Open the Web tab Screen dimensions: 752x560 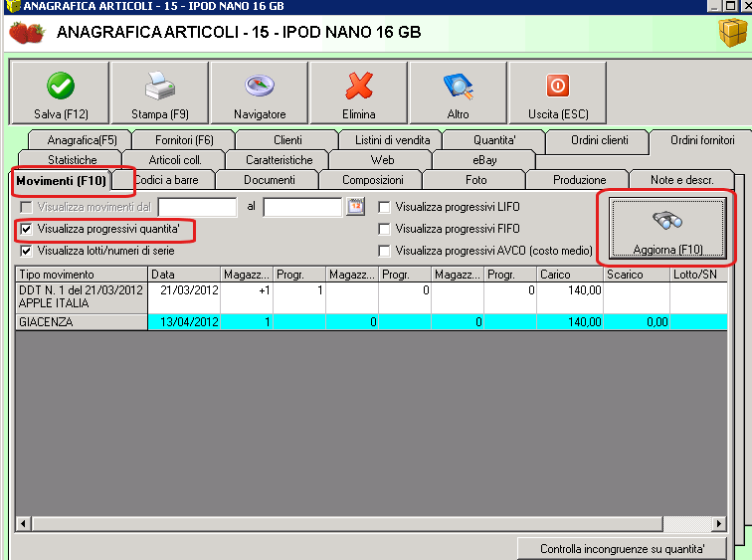click(382, 160)
